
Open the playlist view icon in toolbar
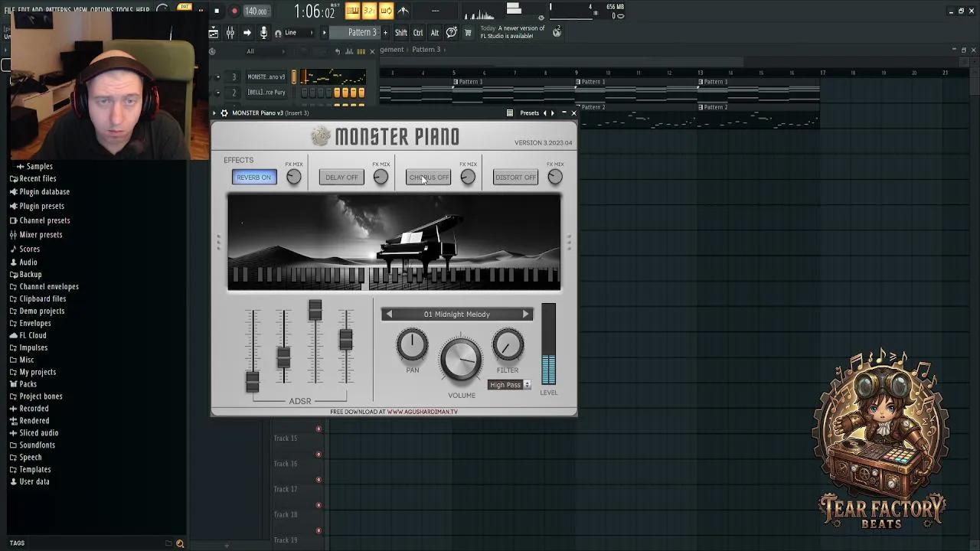point(214,33)
